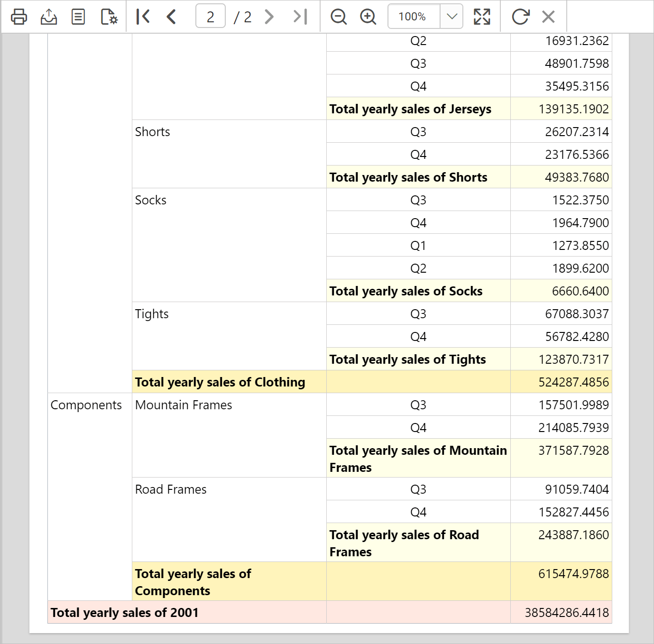The width and height of the screenshot is (654, 644).
Task: Jump to the last page
Action: [300, 17]
